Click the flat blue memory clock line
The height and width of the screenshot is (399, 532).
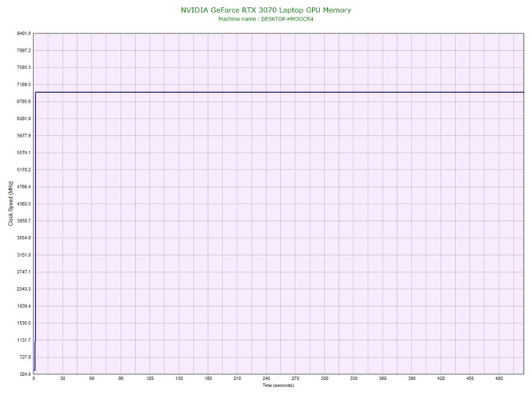click(x=279, y=92)
